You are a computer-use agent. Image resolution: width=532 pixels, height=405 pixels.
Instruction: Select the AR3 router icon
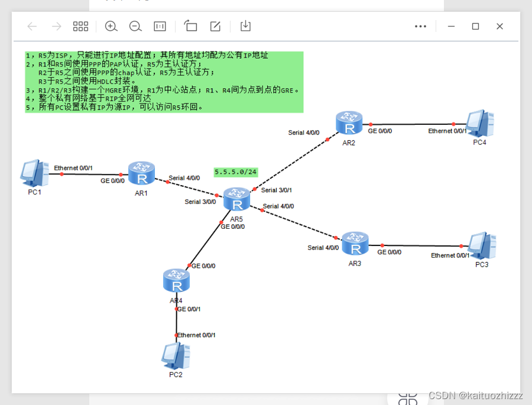(x=355, y=244)
